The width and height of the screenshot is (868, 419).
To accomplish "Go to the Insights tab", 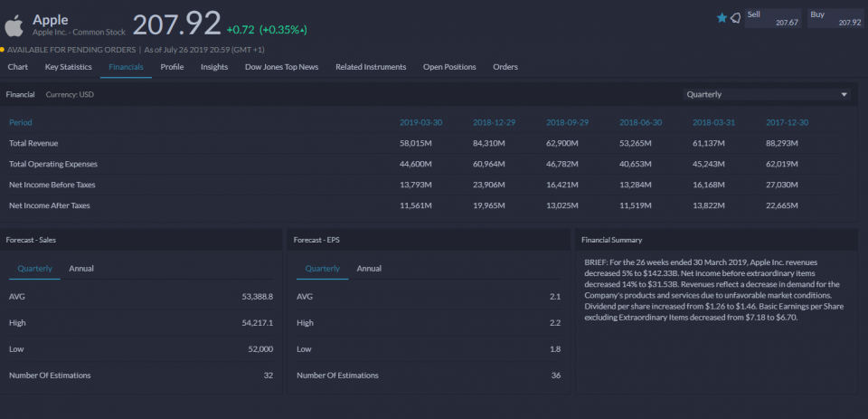I will pyautogui.click(x=214, y=67).
